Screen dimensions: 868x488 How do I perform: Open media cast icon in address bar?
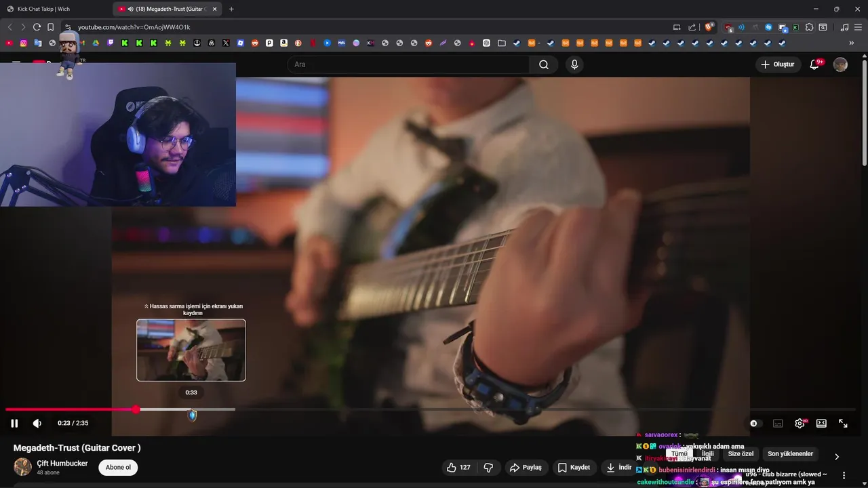point(677,27)
